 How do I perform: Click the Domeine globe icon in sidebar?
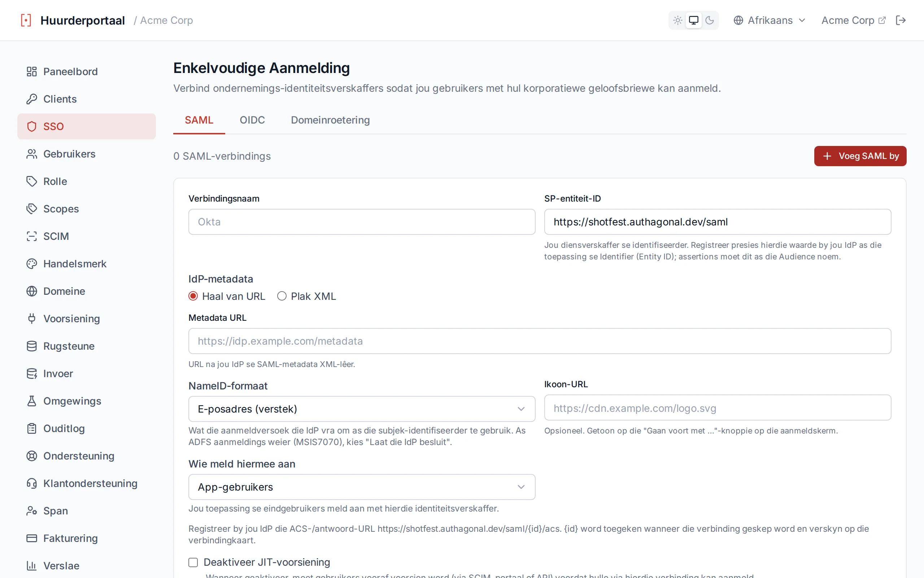32,291
